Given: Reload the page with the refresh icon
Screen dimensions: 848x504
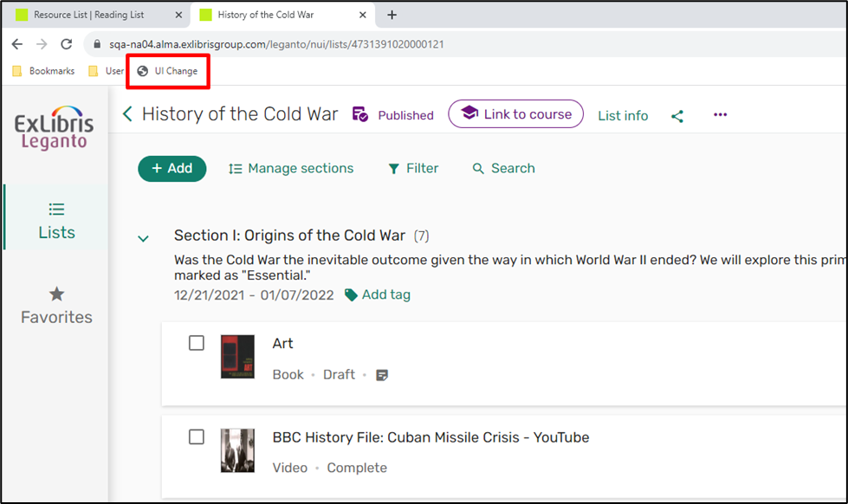Looking at the screenshot, I should [67, 44].
